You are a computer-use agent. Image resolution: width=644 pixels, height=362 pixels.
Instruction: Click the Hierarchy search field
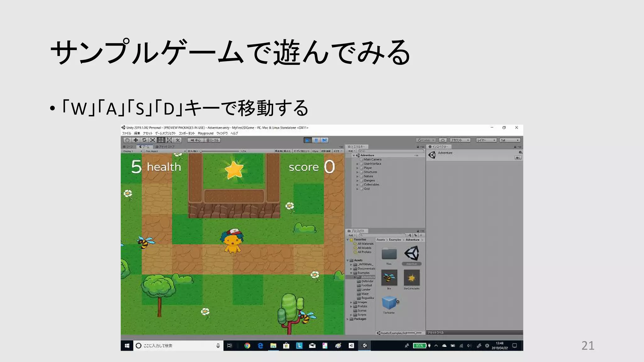pos(391,151)
